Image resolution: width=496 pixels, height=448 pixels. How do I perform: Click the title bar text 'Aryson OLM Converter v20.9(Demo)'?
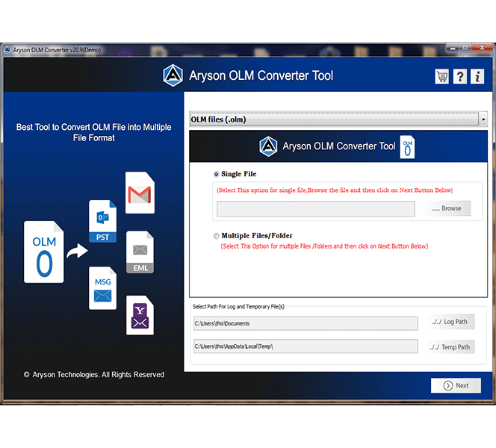click(57, 50)
